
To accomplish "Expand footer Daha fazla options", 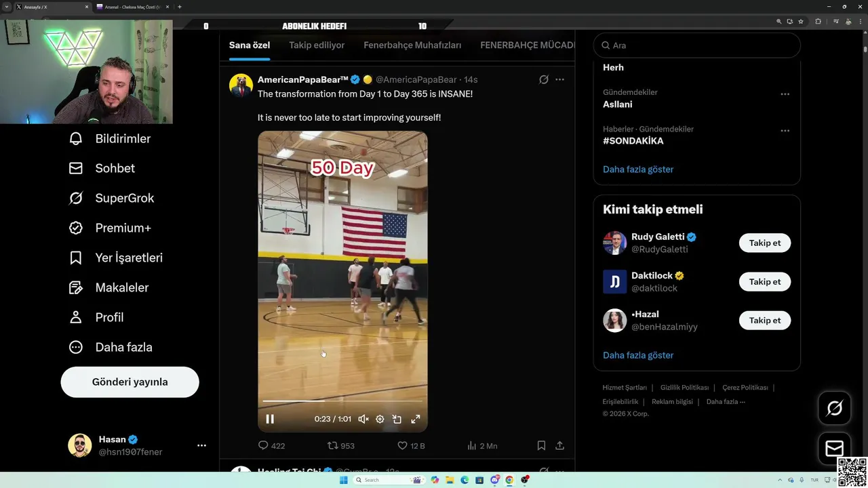I will coord(726,402).
